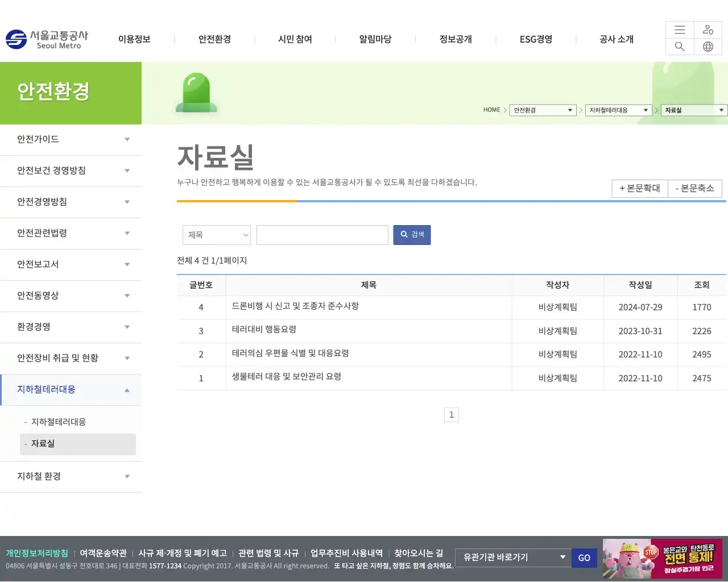Open the 정보공개 top menu
Image resolution: width=728 pixels, height=582 pixels.
456,39
